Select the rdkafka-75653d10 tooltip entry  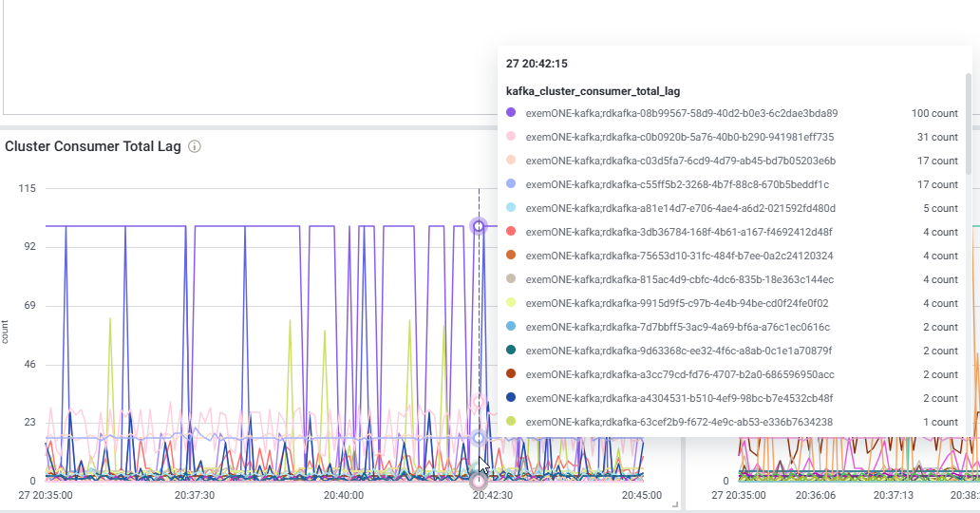click(x=679, y=256)
